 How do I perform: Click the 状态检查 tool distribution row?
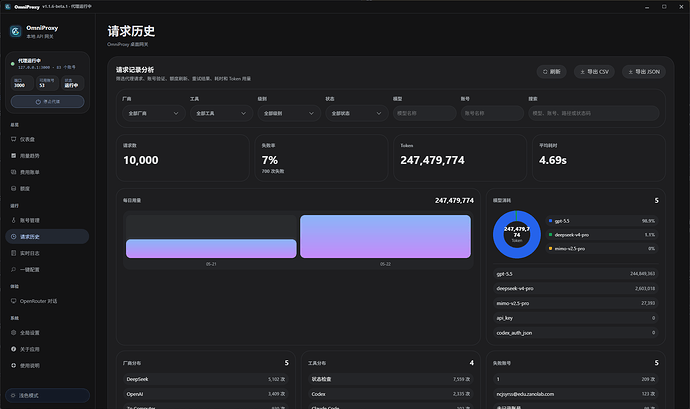point(391,379)
